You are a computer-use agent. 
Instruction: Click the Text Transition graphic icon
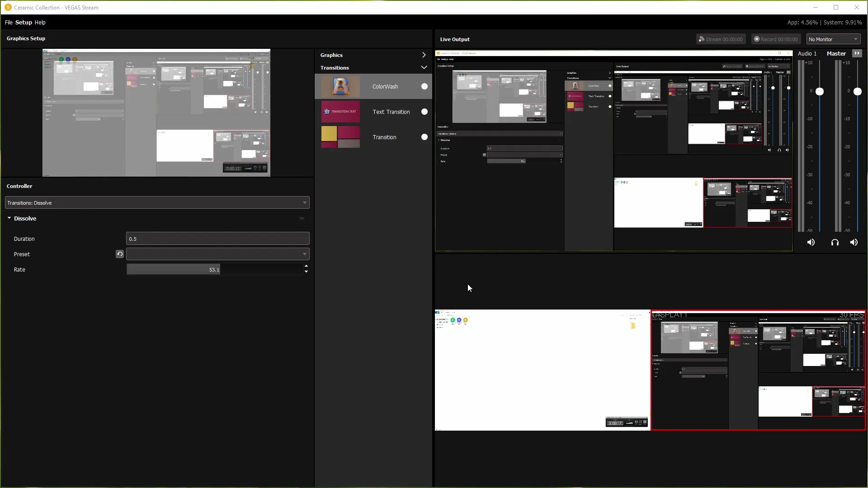coord(340,112)
